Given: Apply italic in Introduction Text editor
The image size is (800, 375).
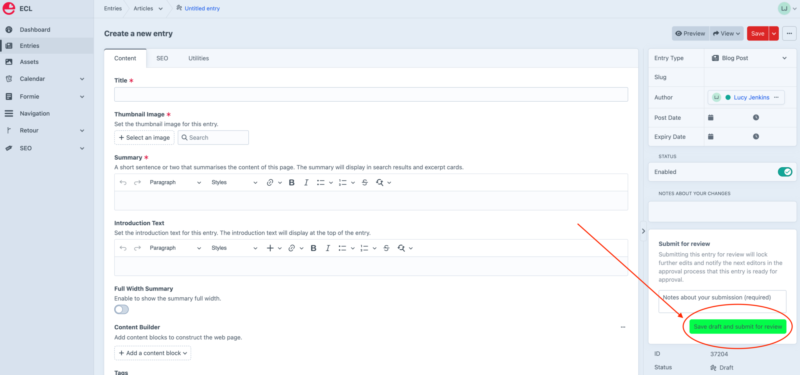Looking at the screenshot, I should coord(328,248).
